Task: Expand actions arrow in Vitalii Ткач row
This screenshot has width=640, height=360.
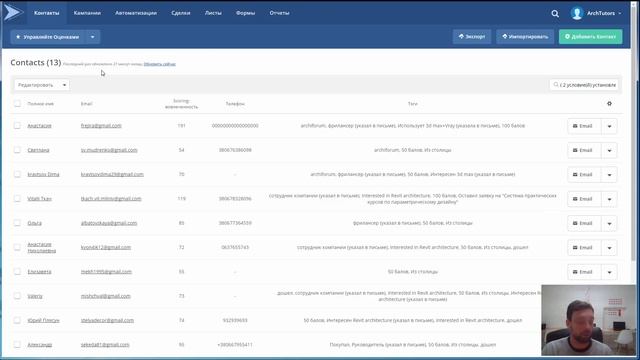Action: pyautogui.click(x=609, y=199)
